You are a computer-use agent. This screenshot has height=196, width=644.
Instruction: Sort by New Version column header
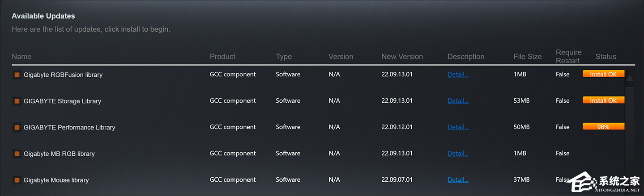coord(402,57)
